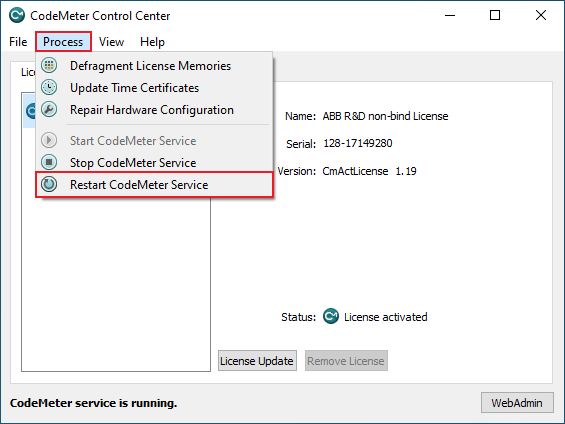565x424 pixels.
Task: Click the Update Time Certificates clock icon
Action: [49, 87]
